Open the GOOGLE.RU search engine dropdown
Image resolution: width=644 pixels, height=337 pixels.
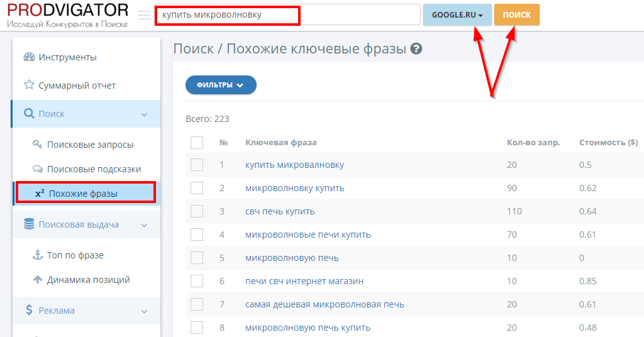pos(457,15)
